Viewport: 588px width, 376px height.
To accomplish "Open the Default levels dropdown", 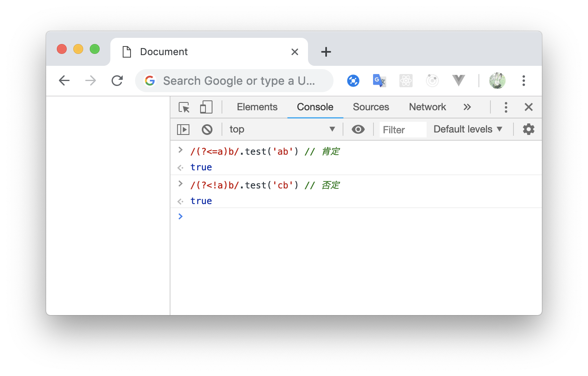I will tap(468, 129).
